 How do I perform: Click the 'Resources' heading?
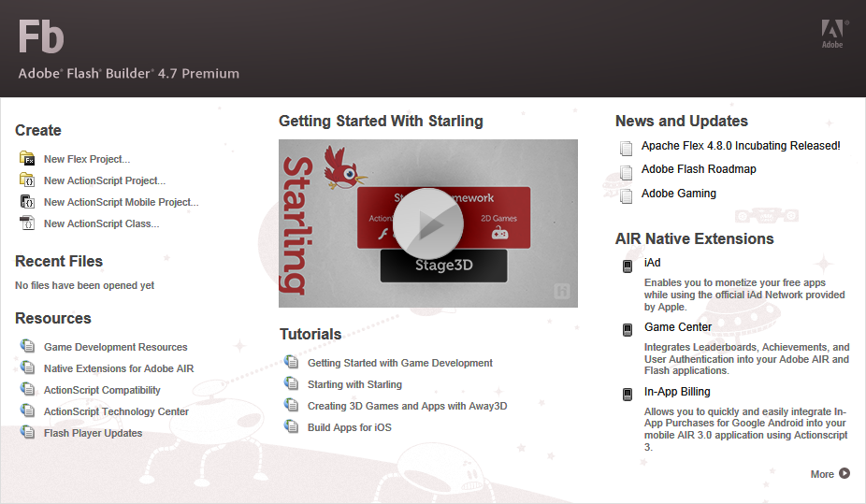click(53, 318)
